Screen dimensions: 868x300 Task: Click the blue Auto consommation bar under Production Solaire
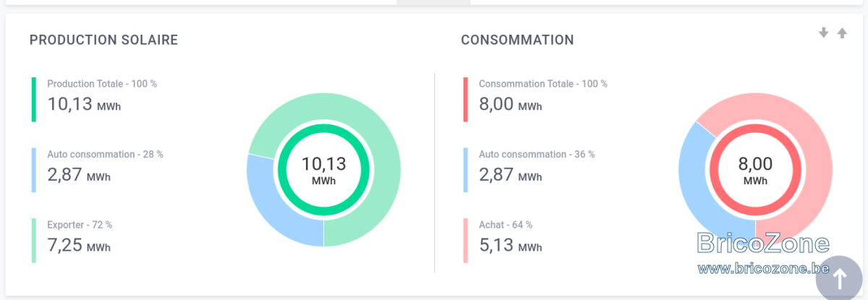[x=34, y=170]
